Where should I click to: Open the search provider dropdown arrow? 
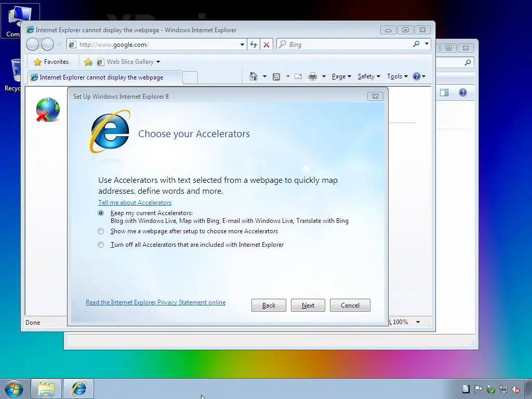point(427,44)
